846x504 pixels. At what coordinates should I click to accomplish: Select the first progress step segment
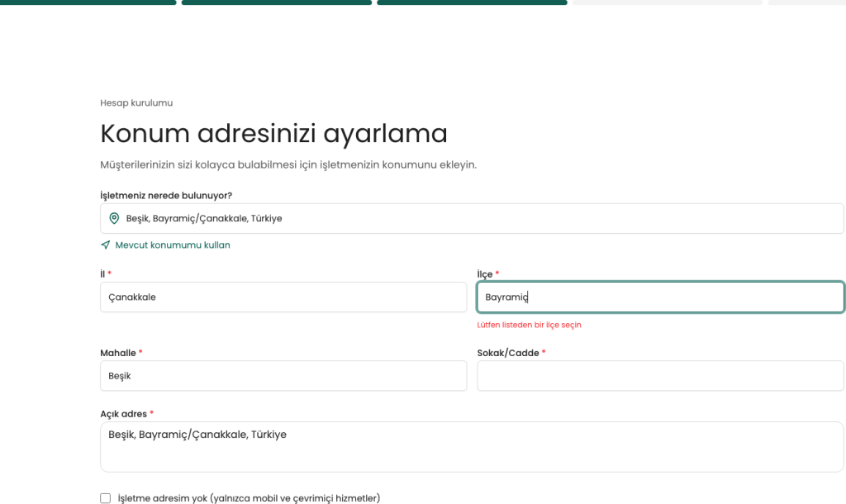coord(88,2)
